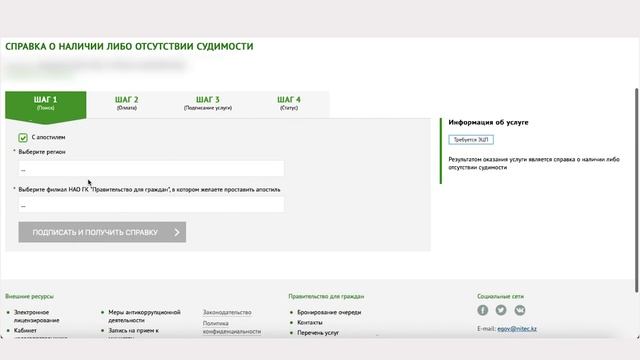Click 'Подписать и получить справку' button
Screen dimensions: 640x360
click(102, 232)
